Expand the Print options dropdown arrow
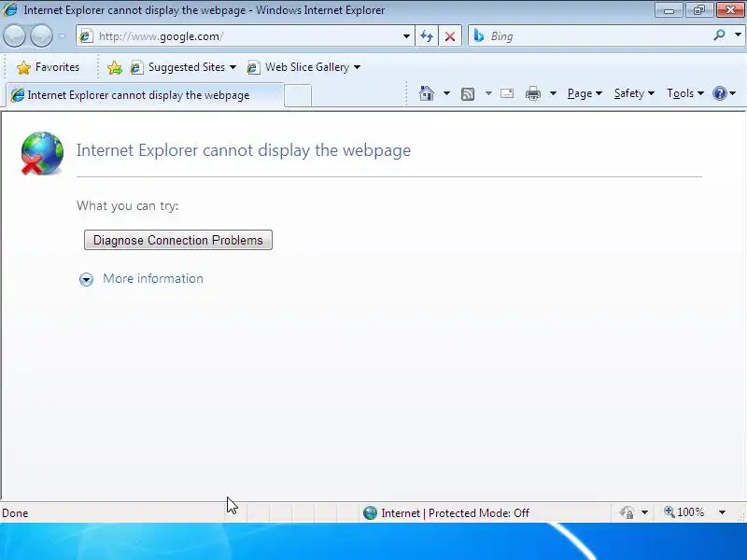 tap(553, 93)
